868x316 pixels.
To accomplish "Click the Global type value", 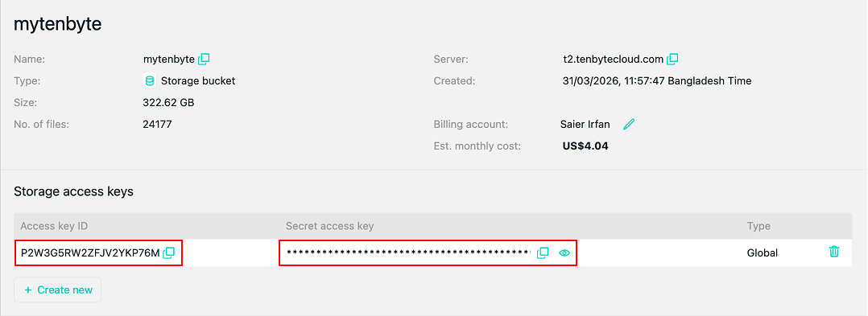I will (763, 253).
